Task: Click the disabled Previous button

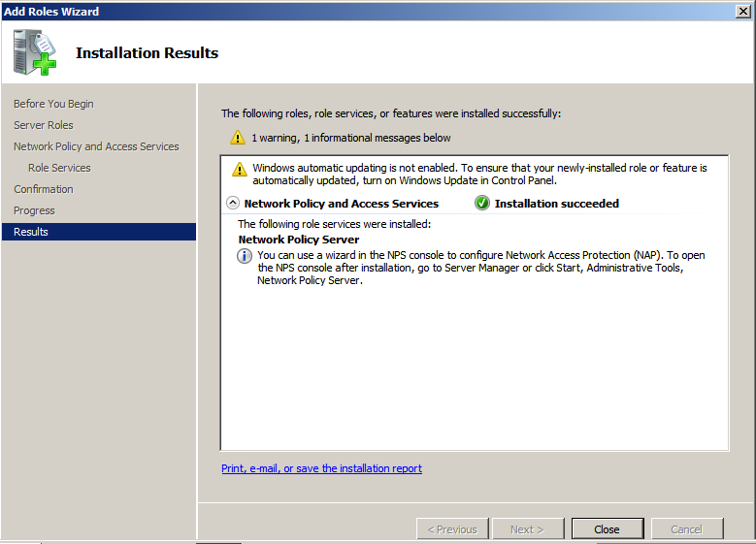Action: pos(452,529)
